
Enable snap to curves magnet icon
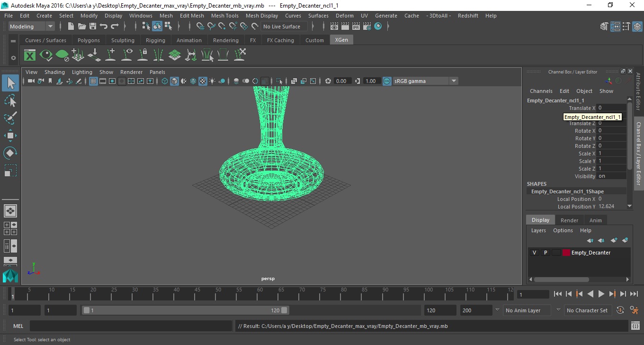click(x=211, y=27)
